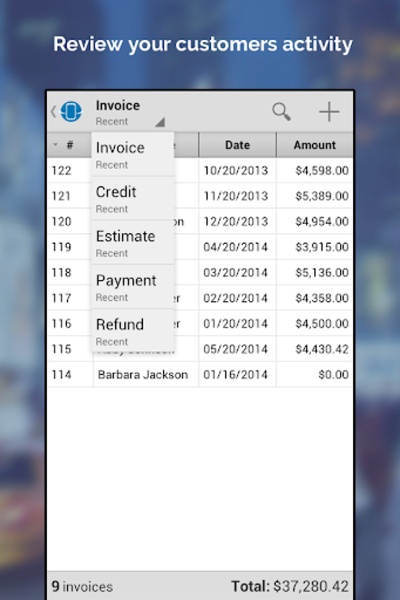Image resolution: width=400 pixels, height=600 pixels.
Task: Select date 01/16/2014
Action: pos(235,375)
